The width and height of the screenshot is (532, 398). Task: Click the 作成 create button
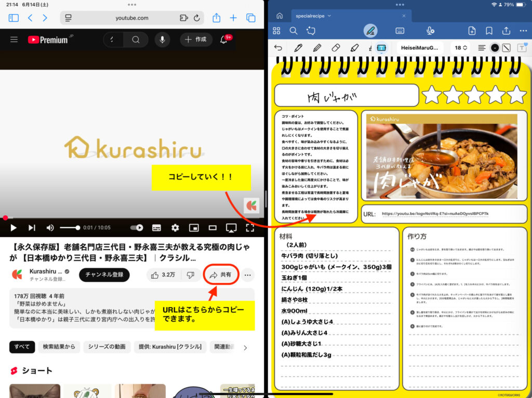tap(196, 39)
